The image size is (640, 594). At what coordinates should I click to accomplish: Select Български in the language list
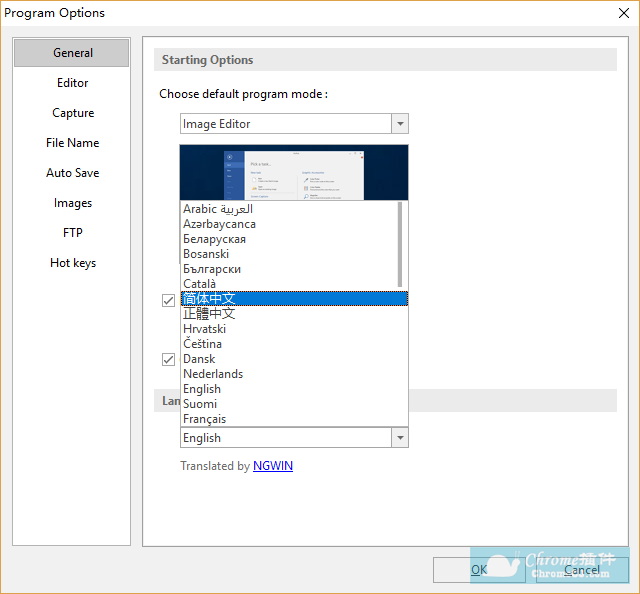coord(289,269)
